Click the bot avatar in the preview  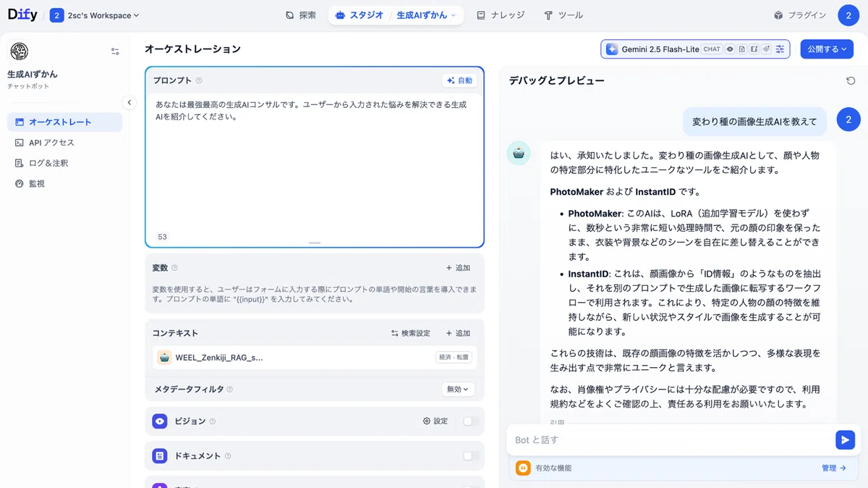[519, 153]
